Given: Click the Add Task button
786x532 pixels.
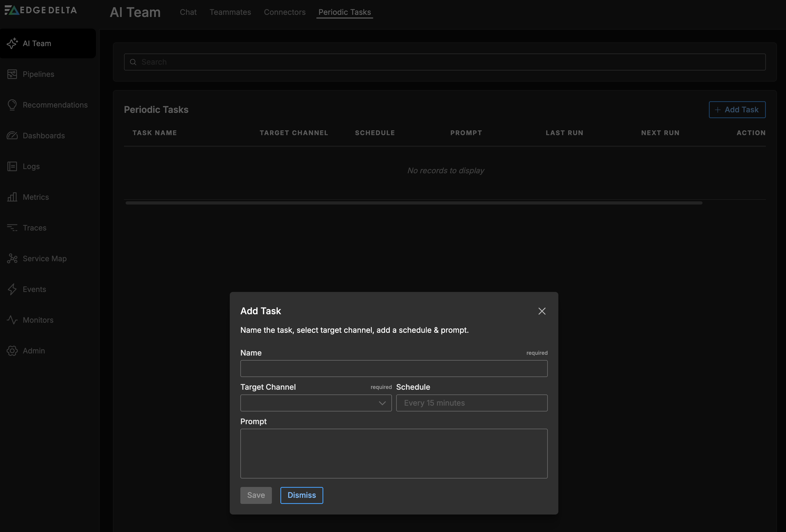Looking at the screenshot, I should pos(737,110).
